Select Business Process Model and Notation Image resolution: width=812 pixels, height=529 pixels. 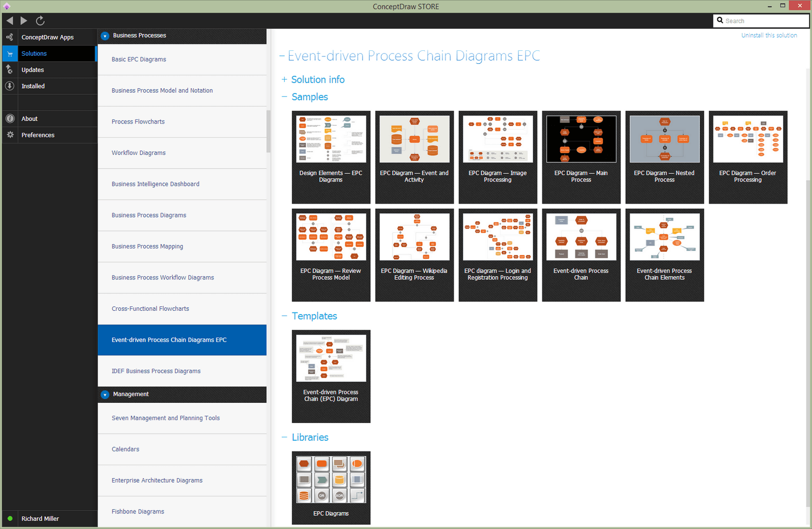(182, 90)
